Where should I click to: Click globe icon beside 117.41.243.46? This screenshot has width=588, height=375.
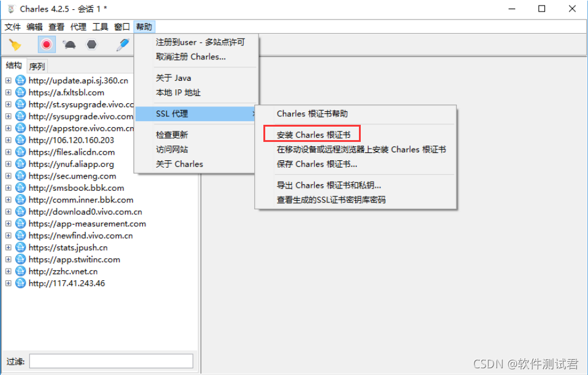pyautogui.click(x=21, y=283)
